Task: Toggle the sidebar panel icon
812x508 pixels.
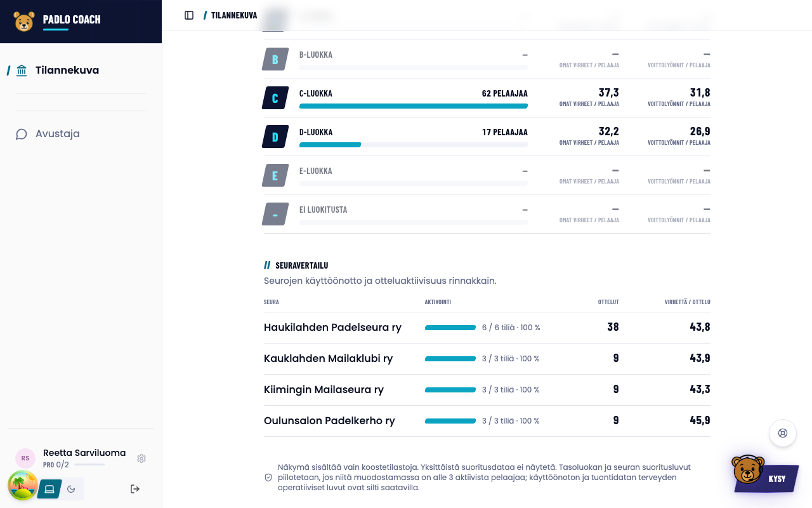Action: tap(189, 15)
